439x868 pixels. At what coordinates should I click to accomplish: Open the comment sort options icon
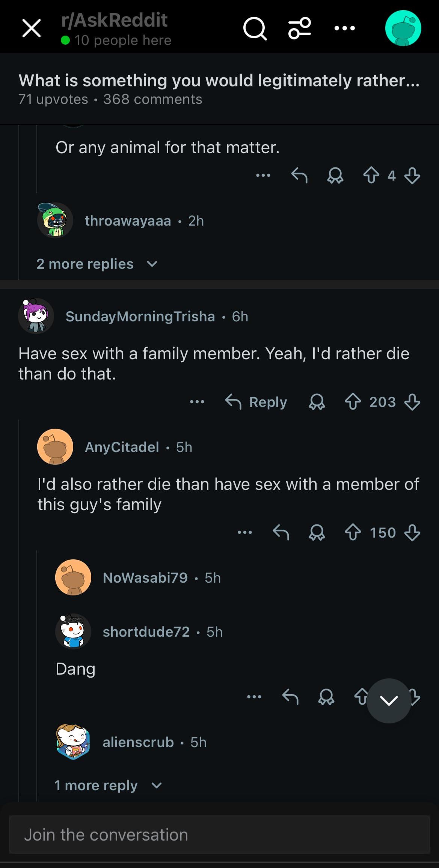(x=299, y=28)
